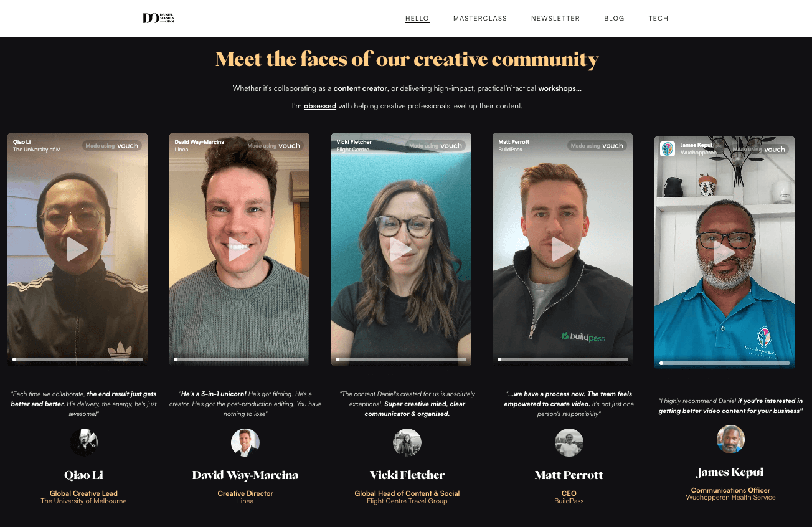Image resolution: width=812 pixels, height=527 pixels.
Task: Open James Kepui's round avatar photo
Action: point(731,439)
